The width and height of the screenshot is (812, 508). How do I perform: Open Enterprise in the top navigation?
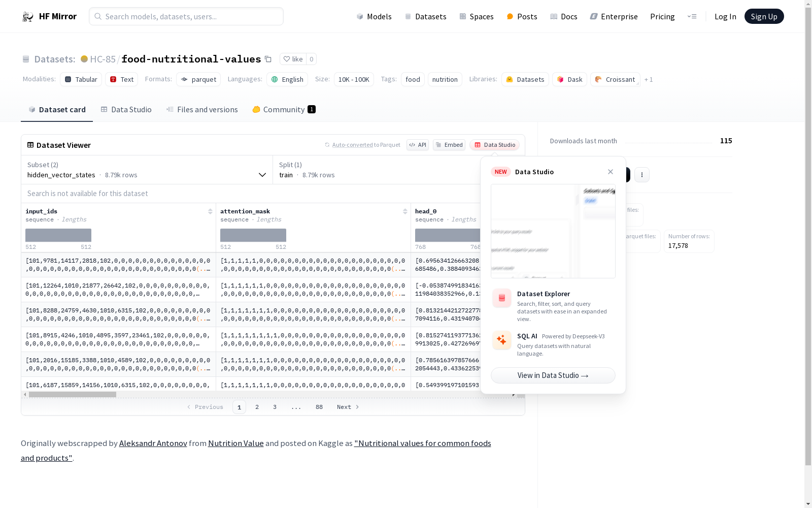[614, 16]
